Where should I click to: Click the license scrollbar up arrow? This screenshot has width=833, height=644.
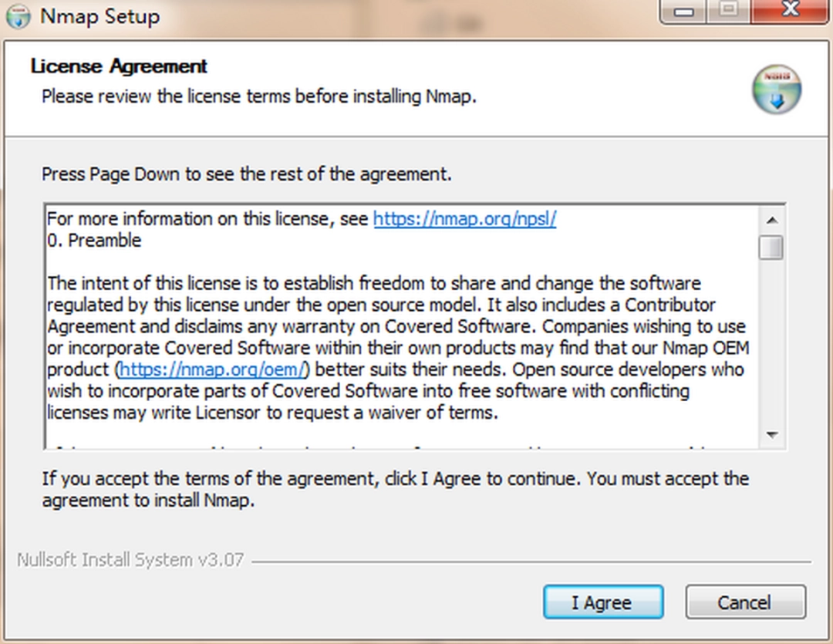tap(771, 218)
